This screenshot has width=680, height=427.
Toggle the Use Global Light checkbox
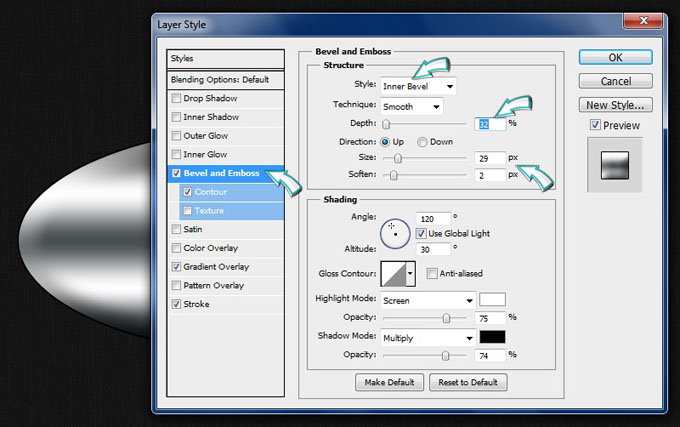point(421,234)
